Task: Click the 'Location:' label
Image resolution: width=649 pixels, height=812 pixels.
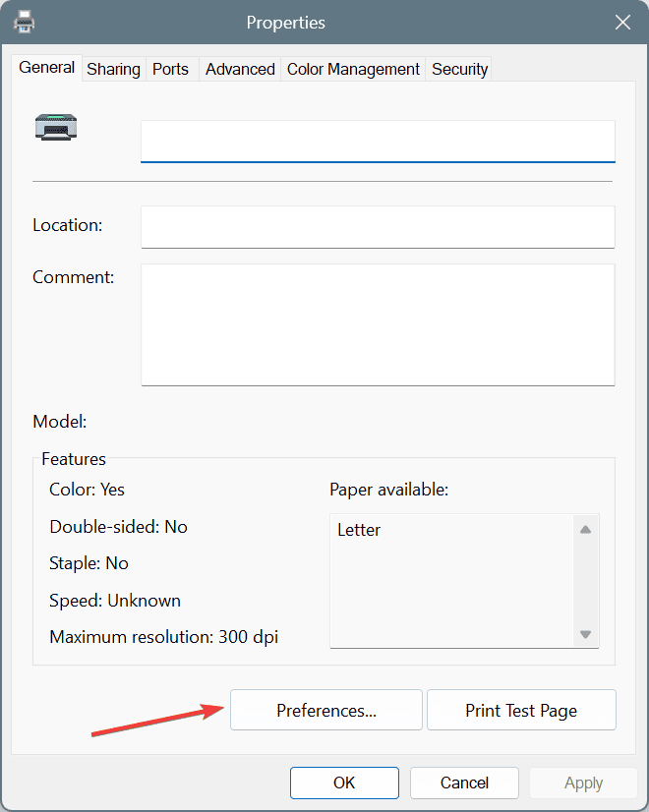Action: pos(67,225)
